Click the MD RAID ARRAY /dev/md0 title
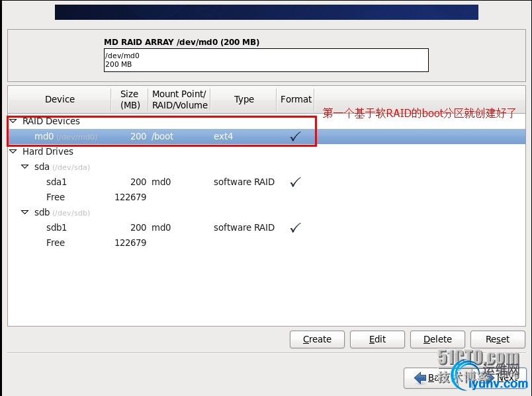This screenshot has height=396, width=532. (181, 42)
